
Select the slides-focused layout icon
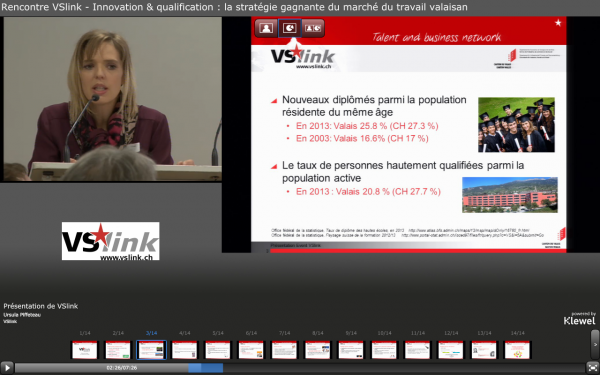(289, 28)
